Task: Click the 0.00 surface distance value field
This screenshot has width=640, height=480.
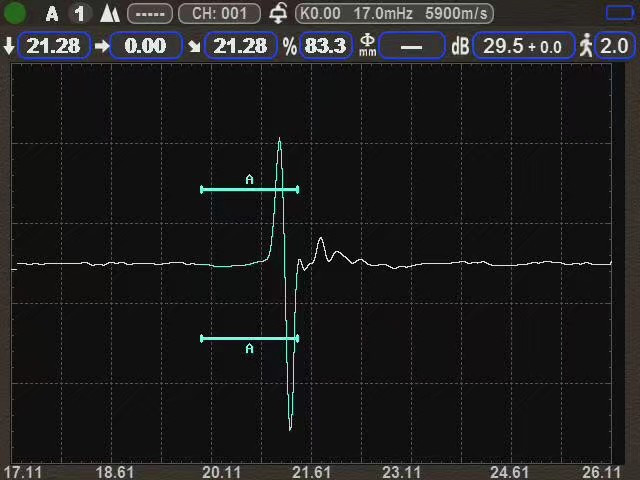Action: click(146, 46)
